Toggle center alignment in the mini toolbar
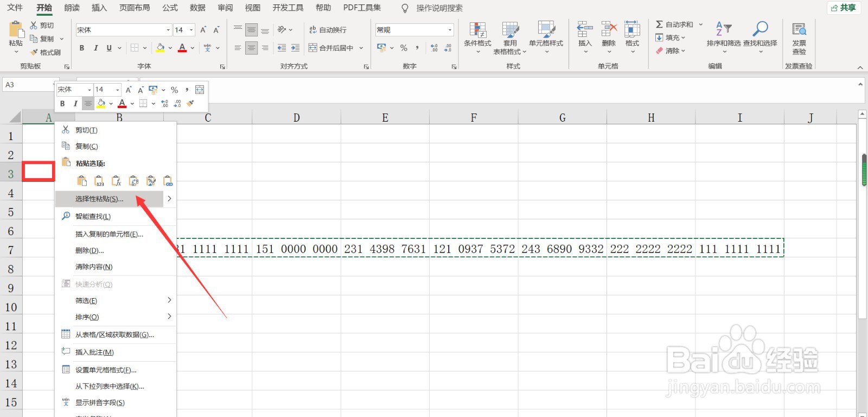This screenshot has height=417, width=868. [x=88, y=103]
